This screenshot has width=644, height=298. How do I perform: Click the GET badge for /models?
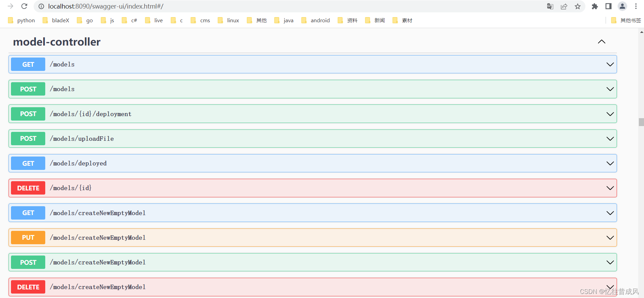pos(28,64)
